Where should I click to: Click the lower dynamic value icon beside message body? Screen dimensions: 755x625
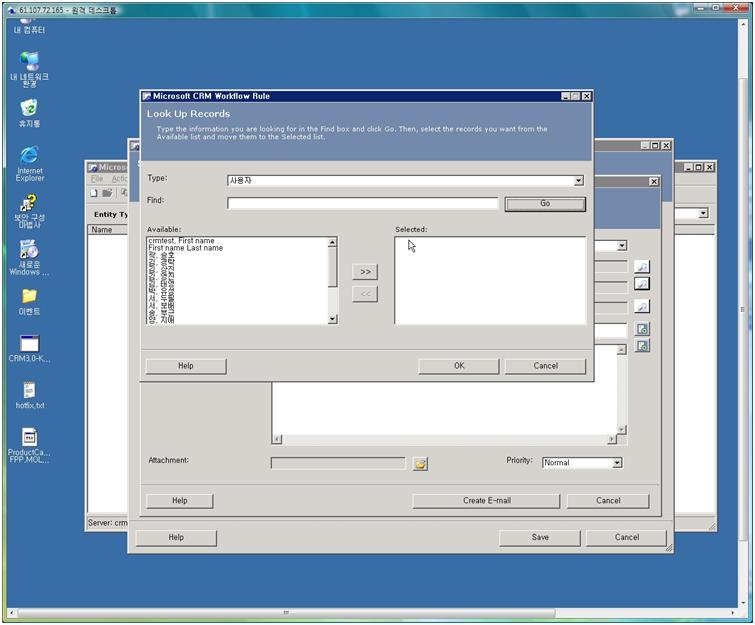[x=642, y=346]
